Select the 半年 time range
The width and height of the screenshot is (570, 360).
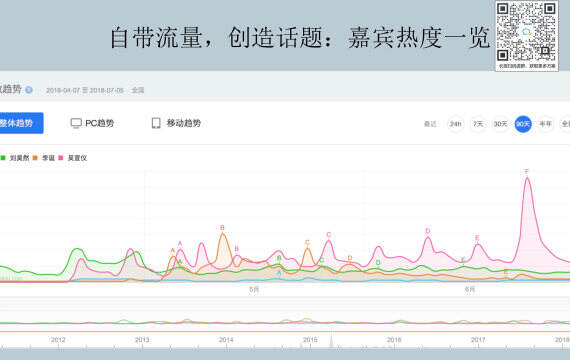tap(545, 124)
